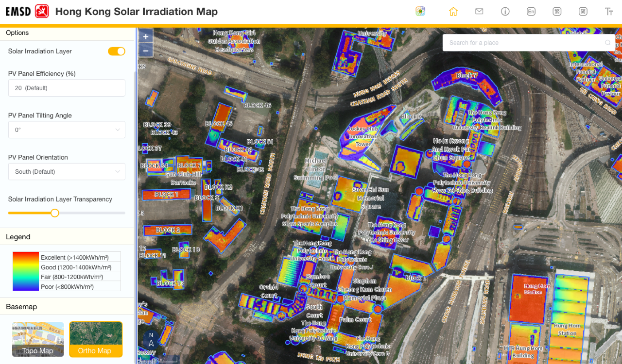Open the PV Panel Tilting Angle dropdown
This screenshot has height=364, width=622.
pyautogui.click(x=67, y=130)
